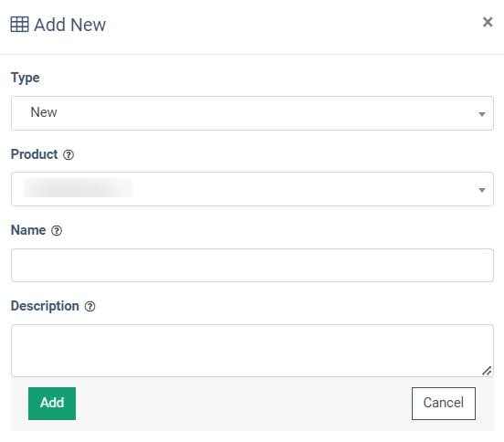Click the Add New dialog title text
This screenshot has height=442, width=504.
70,25
